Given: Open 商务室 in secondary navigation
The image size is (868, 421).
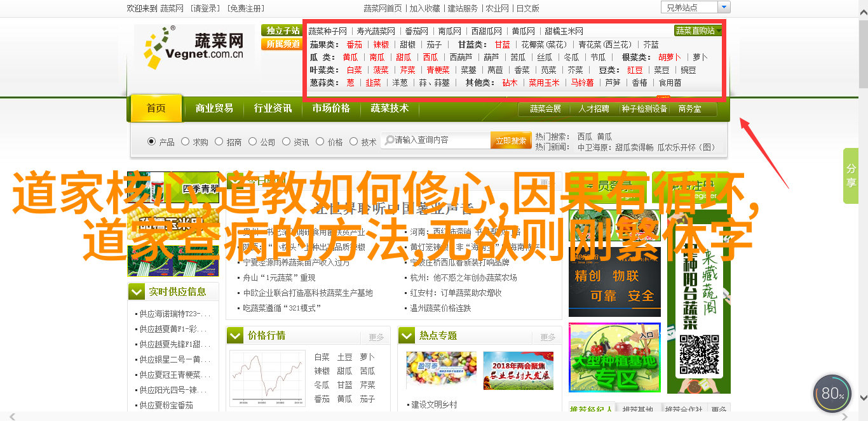Looking at the screenshot, I should (689, 109).
